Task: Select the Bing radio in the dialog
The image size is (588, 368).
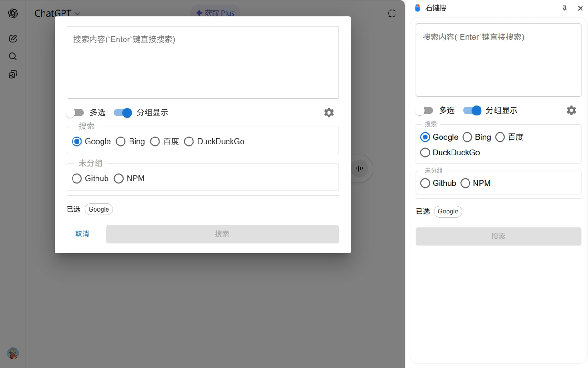Action: (121, 142)
